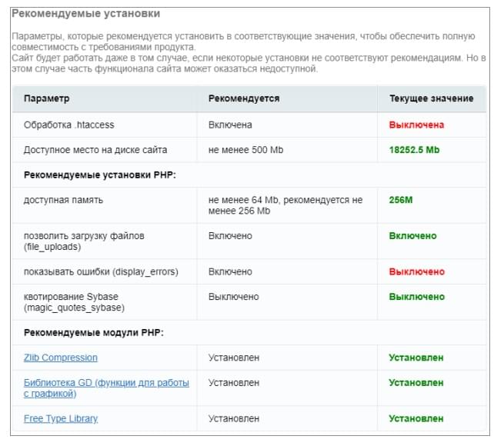The height and width of the screenshot is (446, 504).
Task: Click the 256M memory value
Action: 401,200
